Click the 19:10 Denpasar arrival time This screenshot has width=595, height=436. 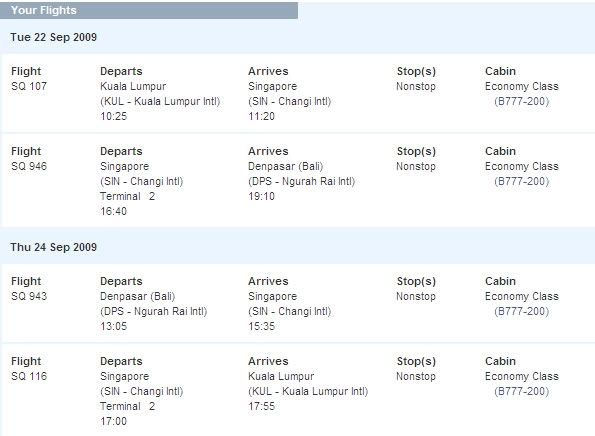tap(261, 196)
